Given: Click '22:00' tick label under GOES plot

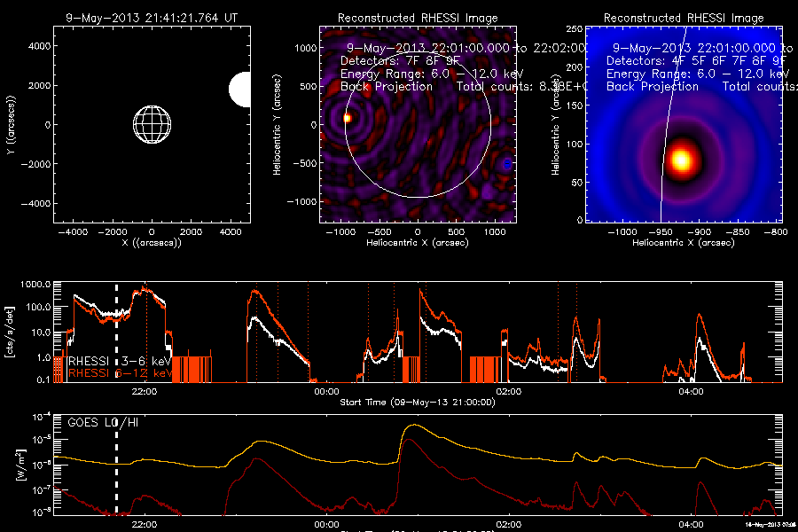Looking at the screenshot, I should [x=145, y=524].
